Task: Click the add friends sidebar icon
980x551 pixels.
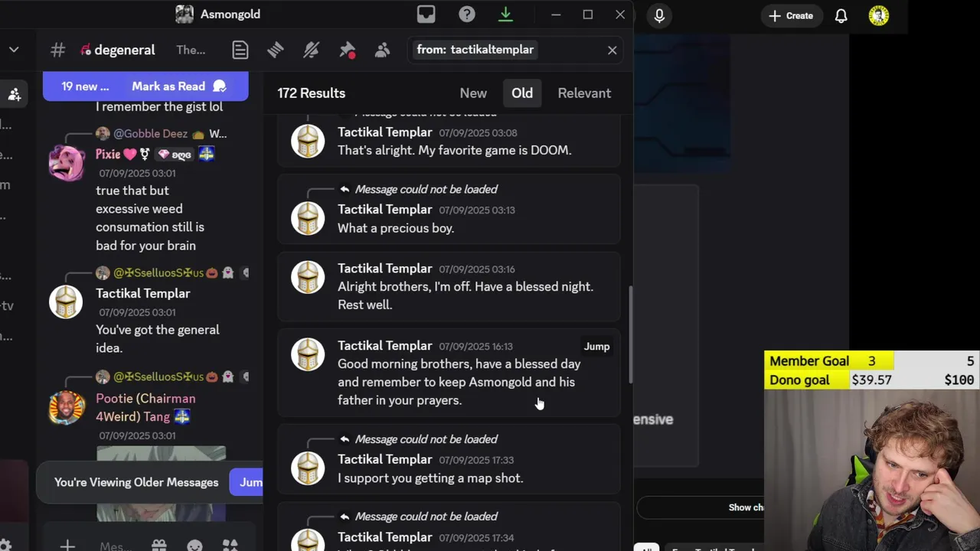Action: [14, 94]
